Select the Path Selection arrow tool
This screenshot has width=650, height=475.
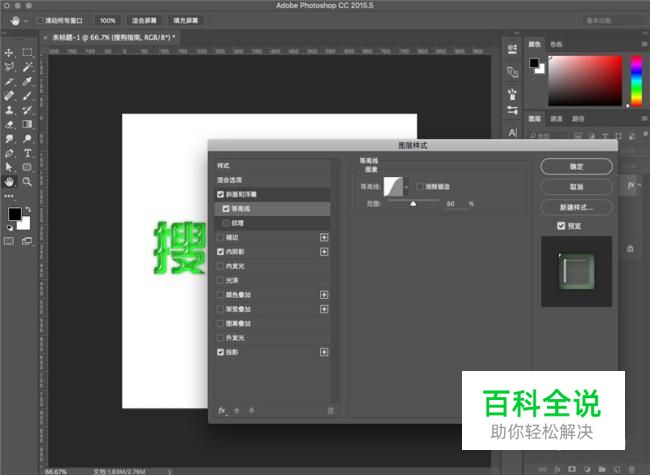[9, 167]
